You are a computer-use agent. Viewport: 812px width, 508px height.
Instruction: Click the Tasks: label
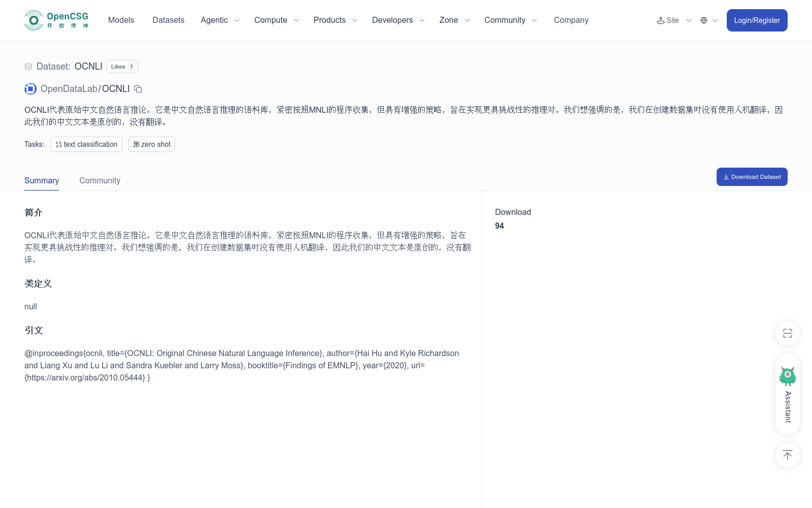pyautogui.click(x=35, y=144)
